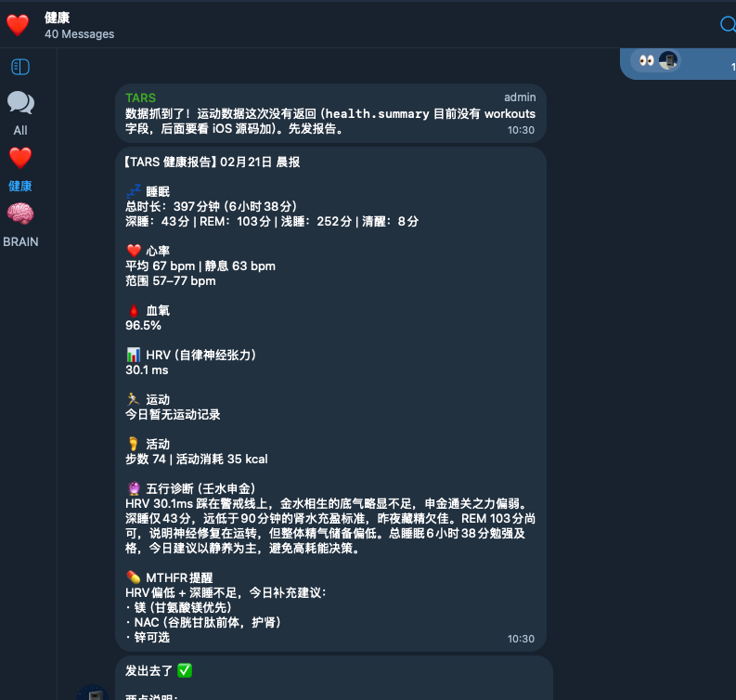Click the blood drop emoji beside 血氧
The height and width of the screenshot is (700, 736).
134,310
